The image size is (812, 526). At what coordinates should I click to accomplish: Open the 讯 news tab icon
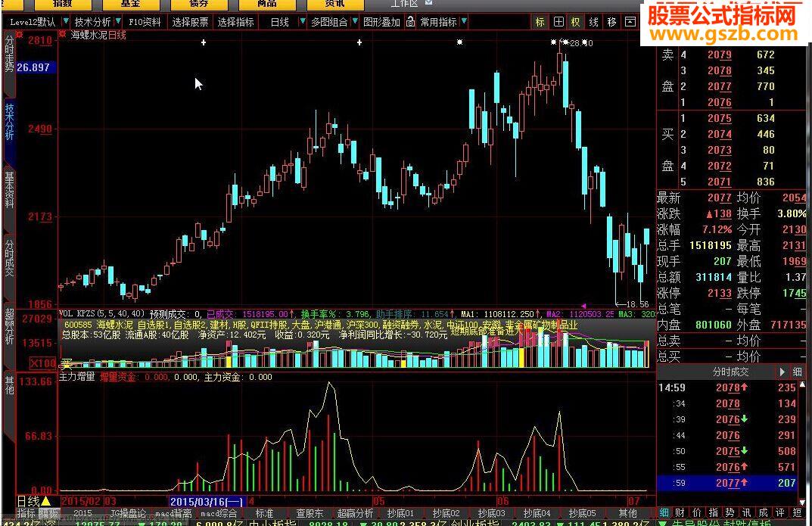point(747,512)
